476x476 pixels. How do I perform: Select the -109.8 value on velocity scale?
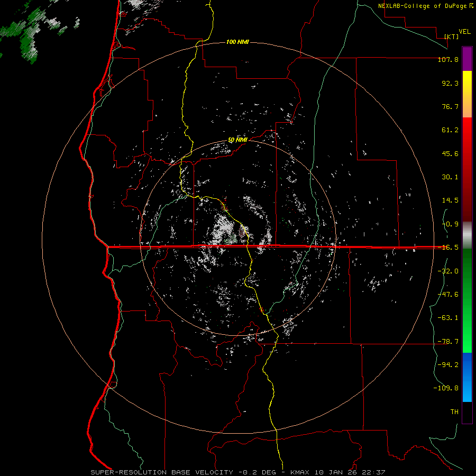click(446, 388)
